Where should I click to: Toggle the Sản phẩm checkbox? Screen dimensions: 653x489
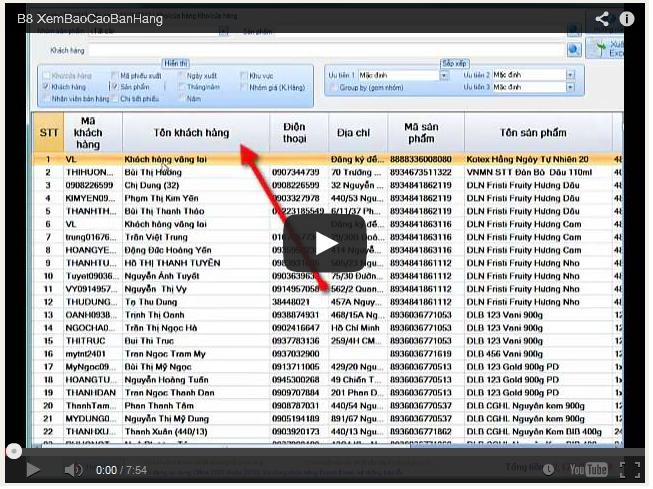coord(116,87)
